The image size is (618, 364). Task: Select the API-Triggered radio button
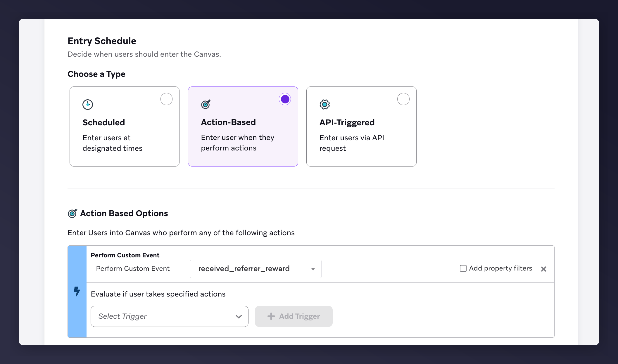click(x=403, y=99)
